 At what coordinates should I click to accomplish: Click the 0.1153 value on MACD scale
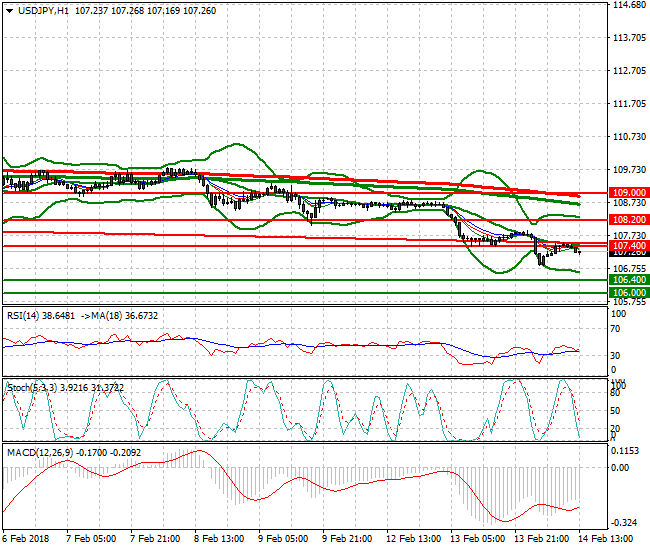coord(628,451)
